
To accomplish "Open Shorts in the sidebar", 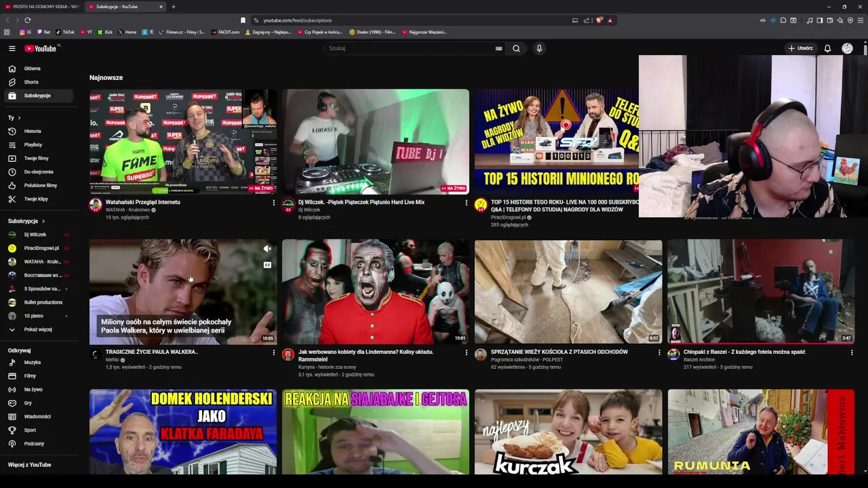I will click(x=40, y=82).
